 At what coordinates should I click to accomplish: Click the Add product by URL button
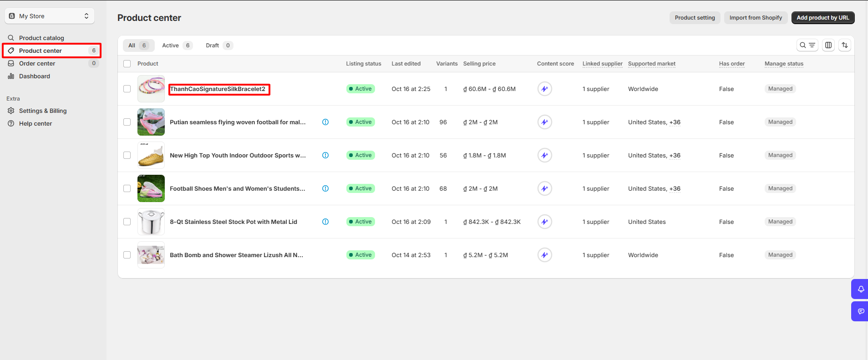click(x=822, y=18)
